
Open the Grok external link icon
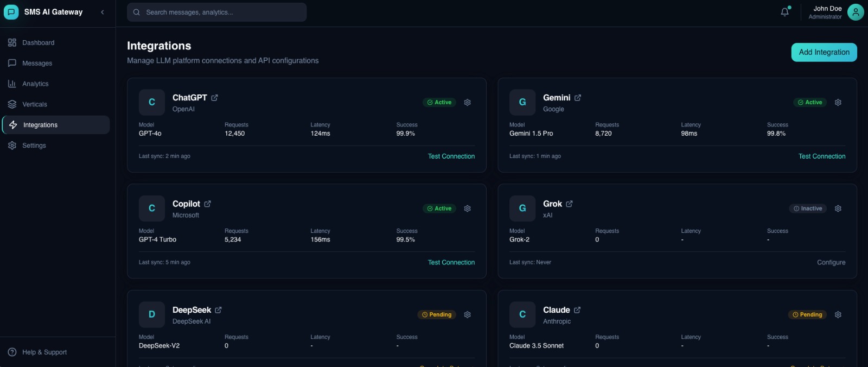point(570,204)
